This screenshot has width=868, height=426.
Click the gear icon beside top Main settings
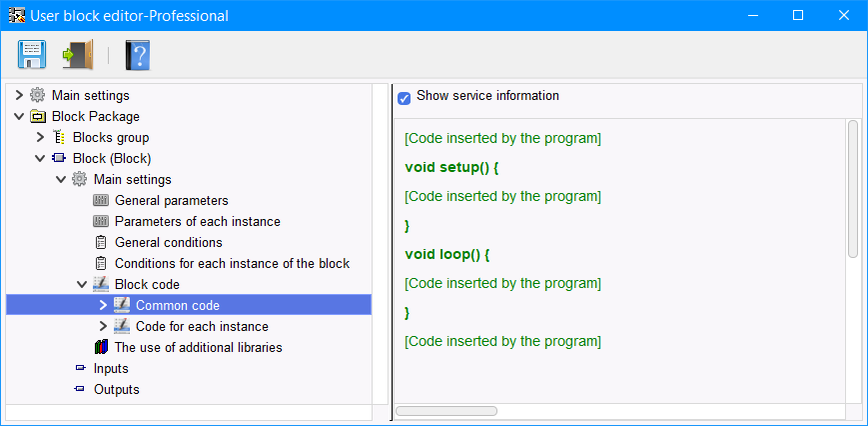pos(38,95)
